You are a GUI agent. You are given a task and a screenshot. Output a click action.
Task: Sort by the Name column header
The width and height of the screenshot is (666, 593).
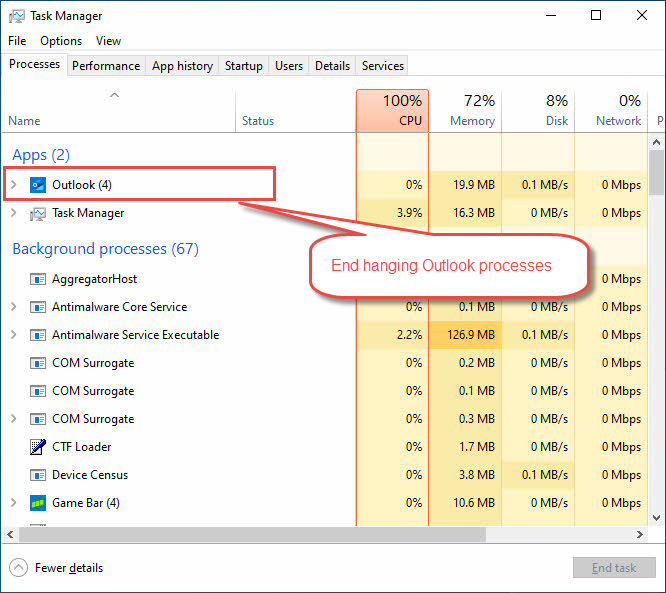click(x=119, y=111)
